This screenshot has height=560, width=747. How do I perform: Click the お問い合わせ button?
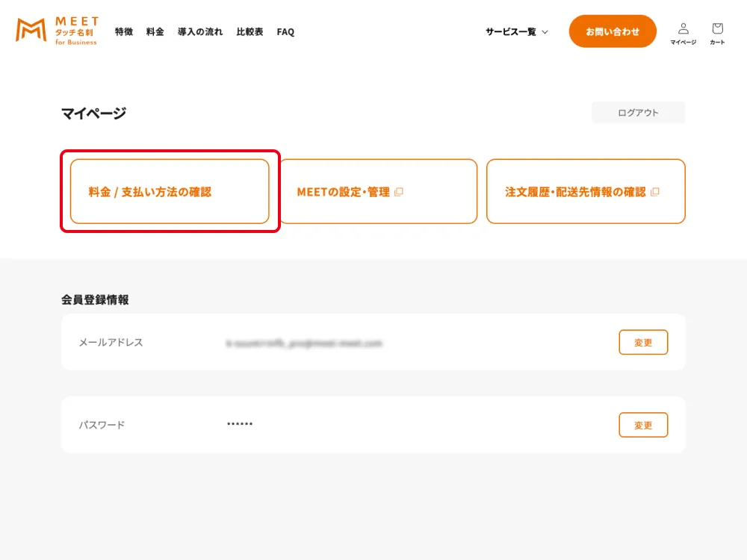point(613,31)
